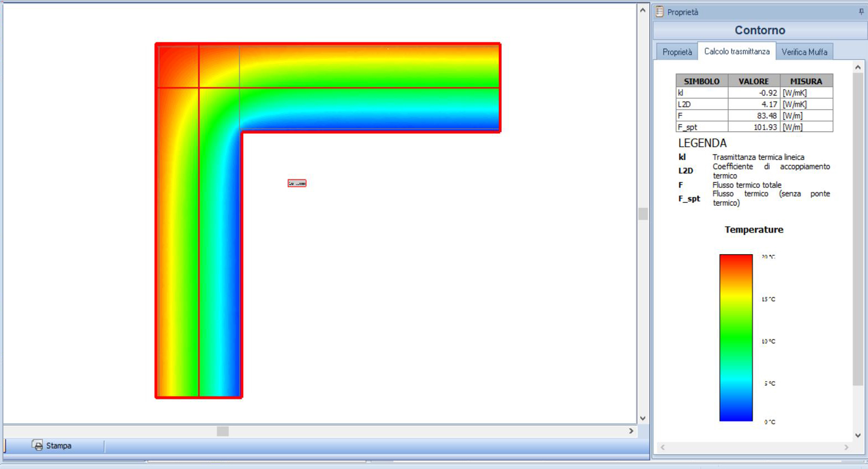868x469 pixels.
Task: Click the canvas horizontal scrollbar right arrow
Action: pyautogui.click(x=631, y=431)
